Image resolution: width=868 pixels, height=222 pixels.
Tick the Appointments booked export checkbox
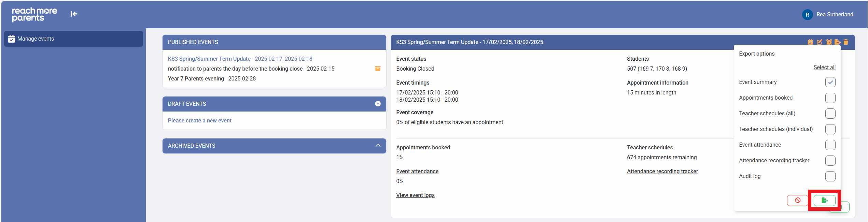click(830, 98)
